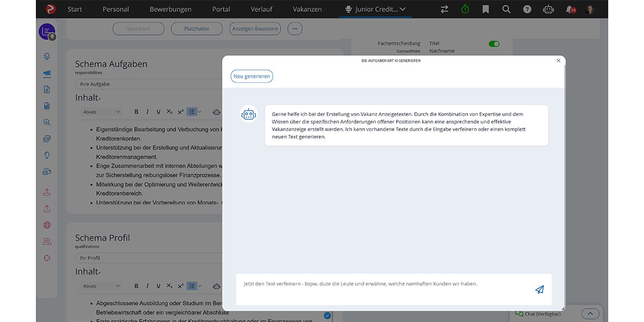Expand the Chat (Verfügbar) panel

590,314
